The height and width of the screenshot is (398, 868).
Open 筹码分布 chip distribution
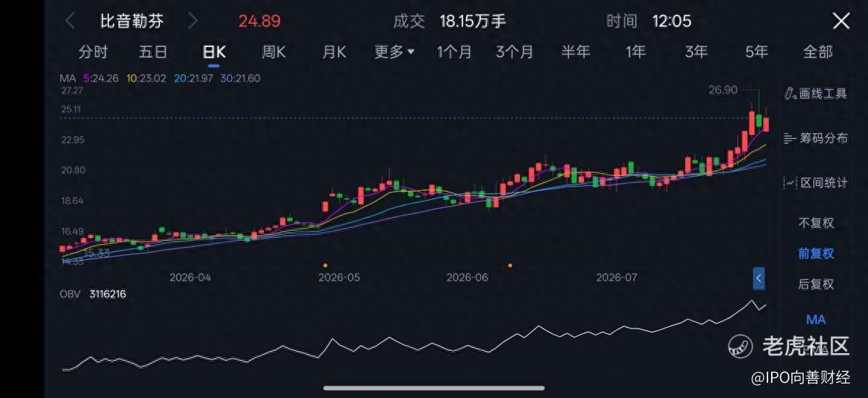(x=816, y=137)
